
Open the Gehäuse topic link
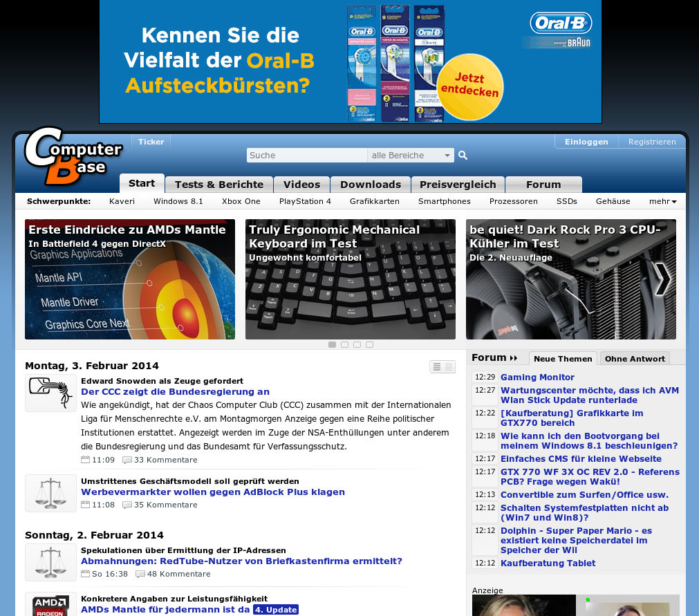[x=613, y=201]
